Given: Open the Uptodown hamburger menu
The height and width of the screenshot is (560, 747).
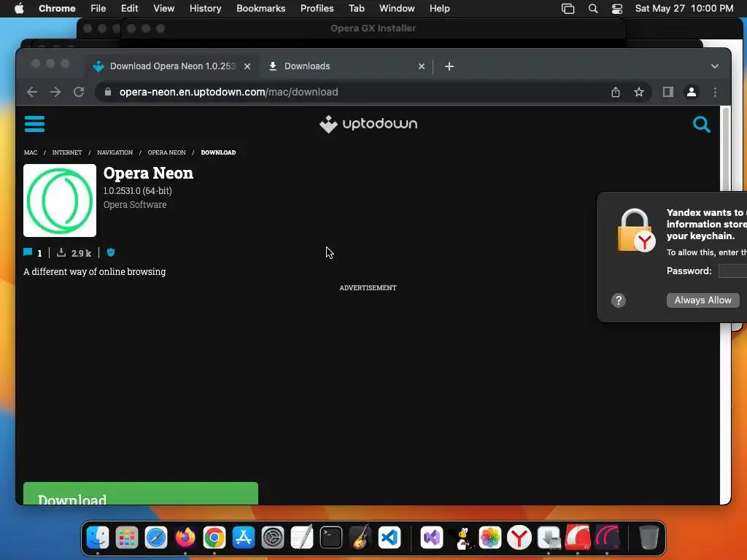Looking at the screenshot, I should [34, 124].
